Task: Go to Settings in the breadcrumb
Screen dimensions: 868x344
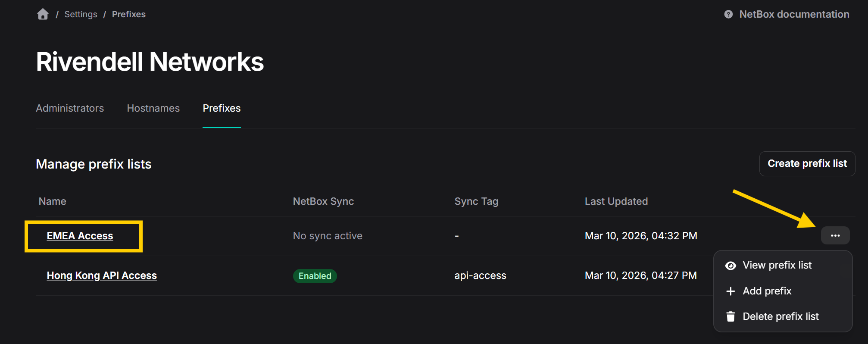Action: [x=81, y=14]
